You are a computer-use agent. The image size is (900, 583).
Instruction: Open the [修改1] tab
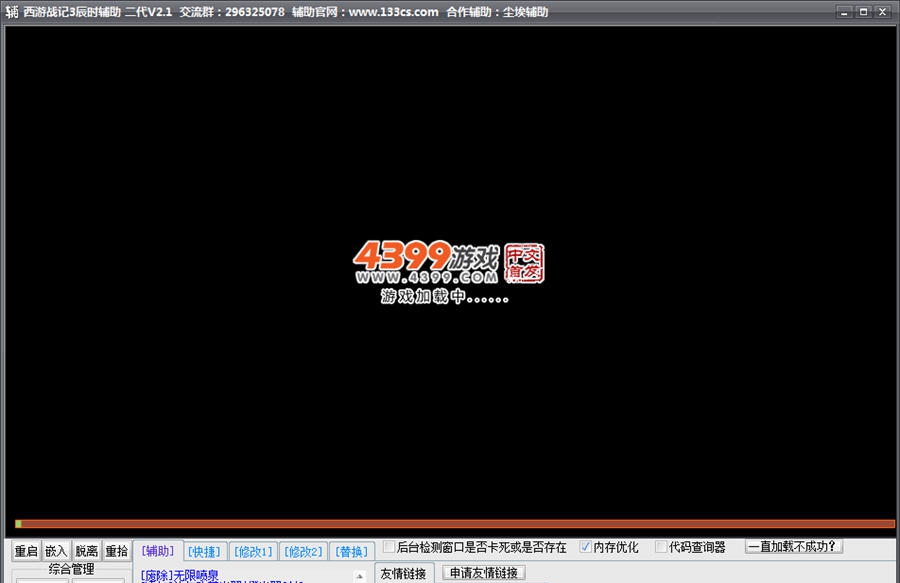pos(252,550)
